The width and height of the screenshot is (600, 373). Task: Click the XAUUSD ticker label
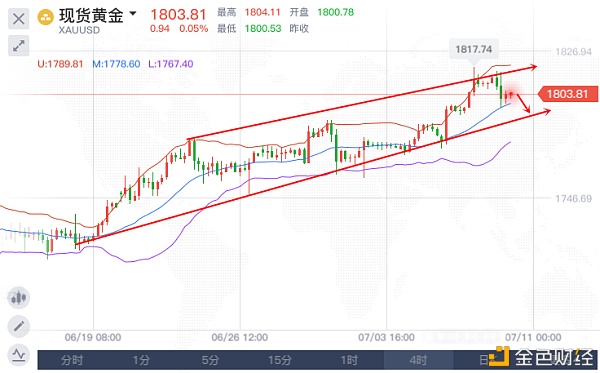pos(79,30)
